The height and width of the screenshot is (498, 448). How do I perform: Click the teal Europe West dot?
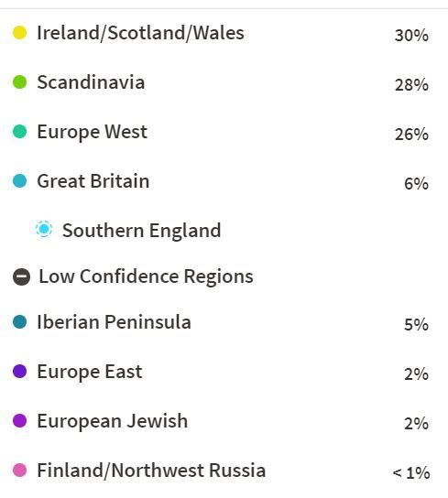point(20,132)
